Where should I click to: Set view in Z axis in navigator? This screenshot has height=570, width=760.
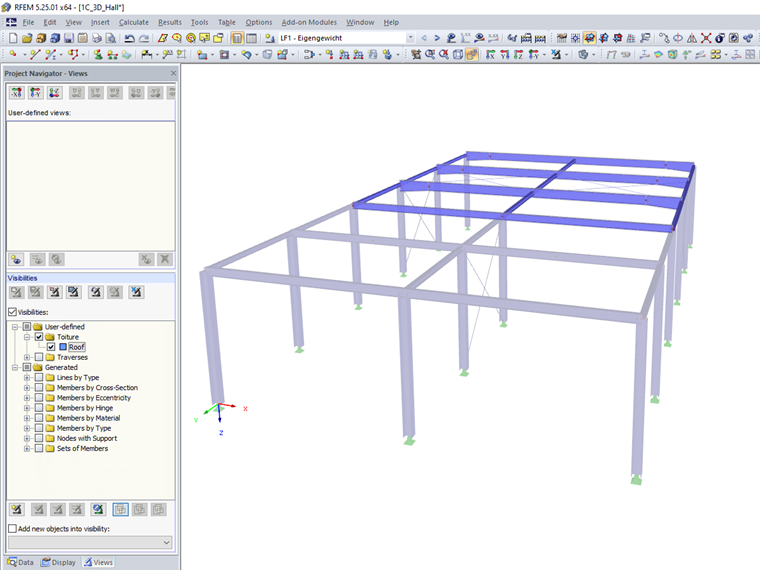click(54, 93)
